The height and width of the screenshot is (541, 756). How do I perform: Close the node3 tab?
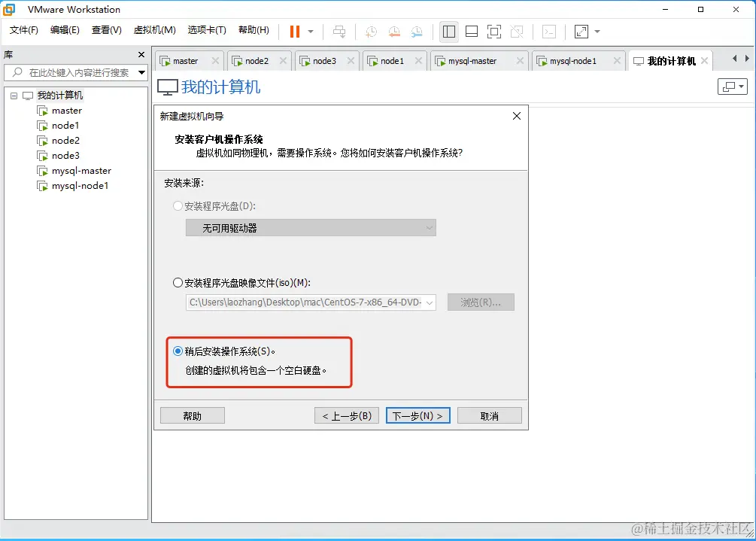(351, 61)
